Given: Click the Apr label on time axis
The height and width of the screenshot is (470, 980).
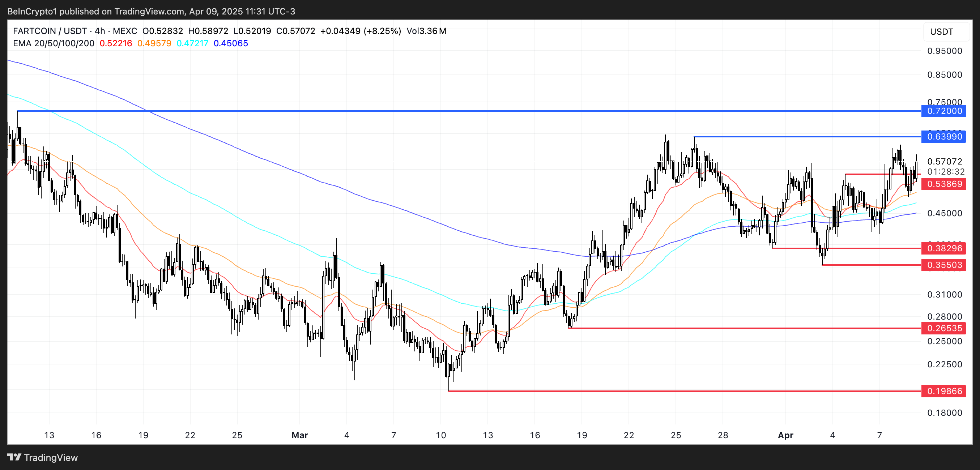Looking at the screenshot, I should [785, 435].
